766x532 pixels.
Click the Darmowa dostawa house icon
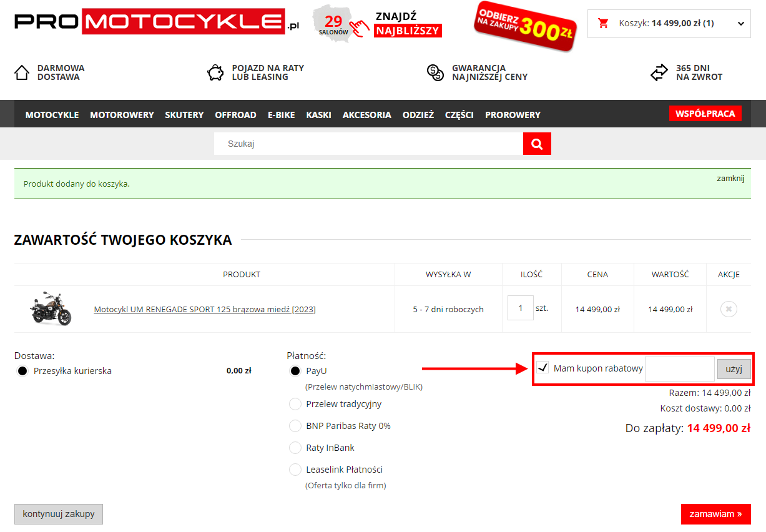[x=22, y=72]
